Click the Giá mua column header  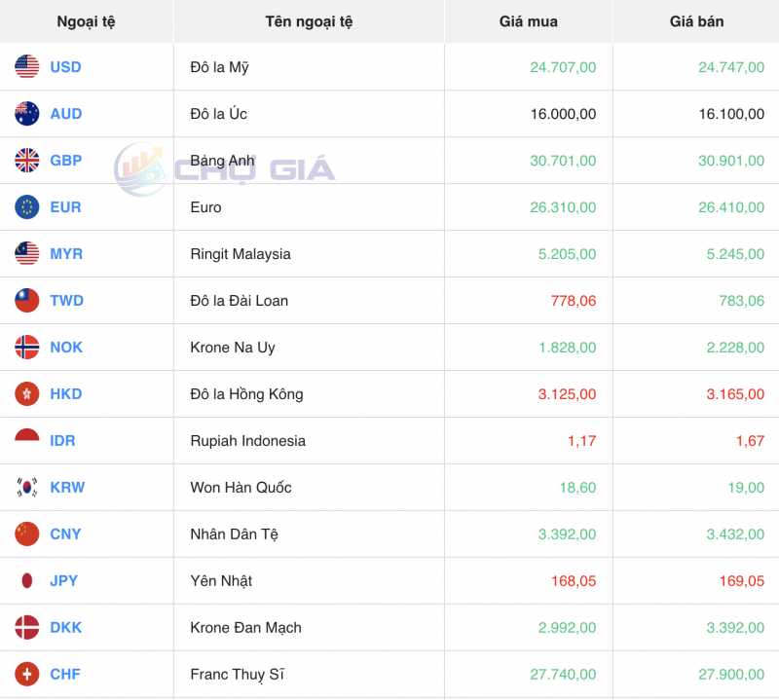point(528,21)
